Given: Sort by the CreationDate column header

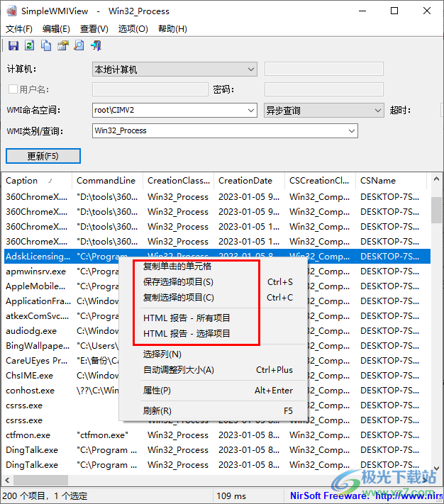Looking at the screenshot, I should [249, 181].
